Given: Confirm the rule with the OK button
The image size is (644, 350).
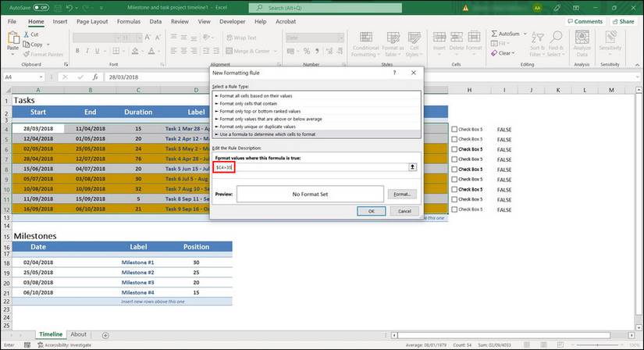Looking at the screenshot, I should 371,211.
